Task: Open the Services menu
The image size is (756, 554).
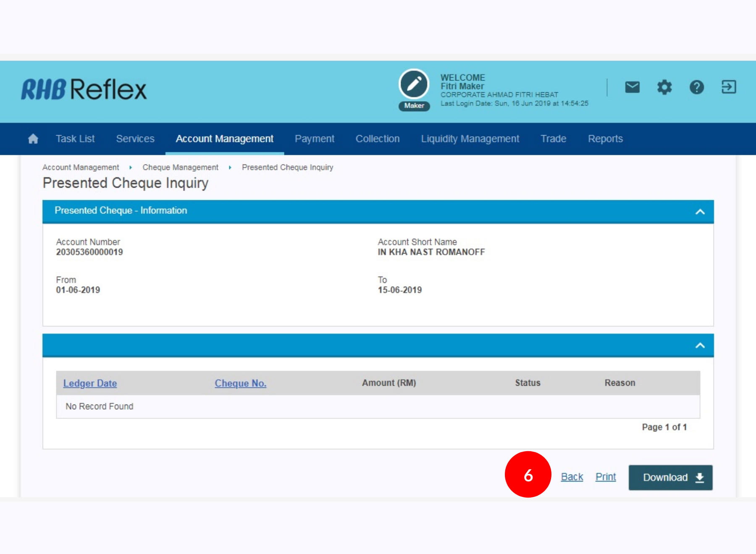Action: pyautogui.click(x=135, y=139)
